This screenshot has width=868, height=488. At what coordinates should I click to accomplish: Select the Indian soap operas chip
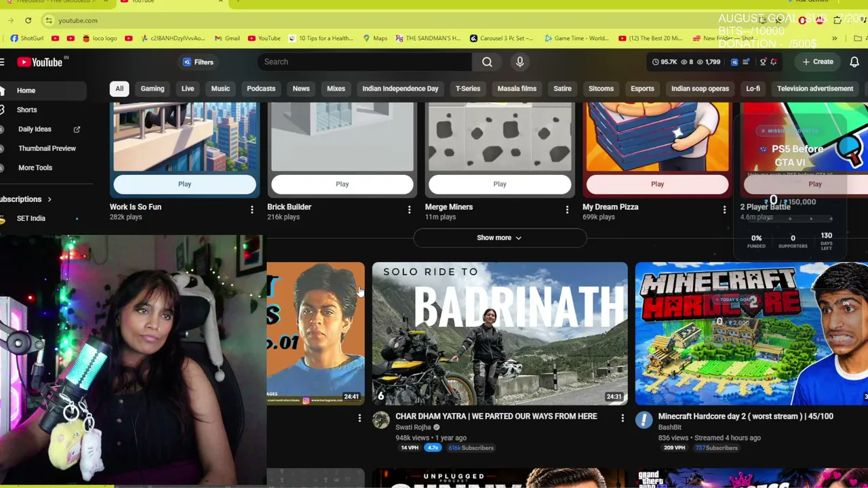pyautogui.click(x=700, y=89)
